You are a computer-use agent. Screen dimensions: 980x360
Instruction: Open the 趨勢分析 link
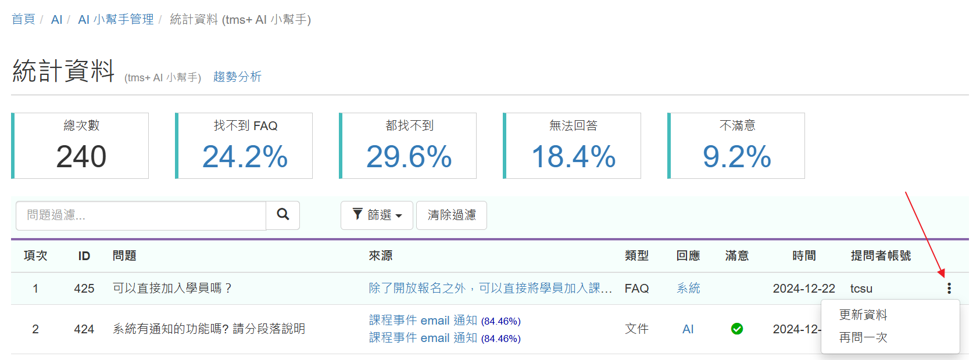[237, 77]
